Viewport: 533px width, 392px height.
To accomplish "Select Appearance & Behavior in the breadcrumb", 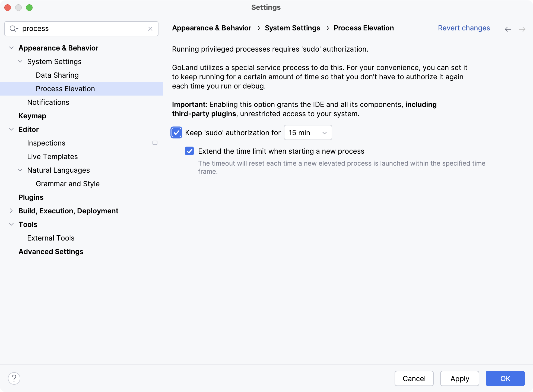I will (x=212, y=28).
